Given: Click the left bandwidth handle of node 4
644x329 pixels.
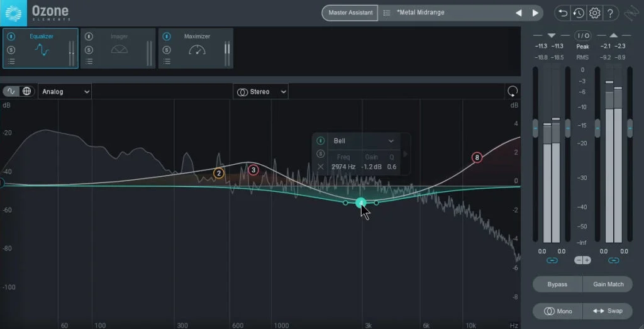Looking at the screenshot, I should click(x=345, y=203).
